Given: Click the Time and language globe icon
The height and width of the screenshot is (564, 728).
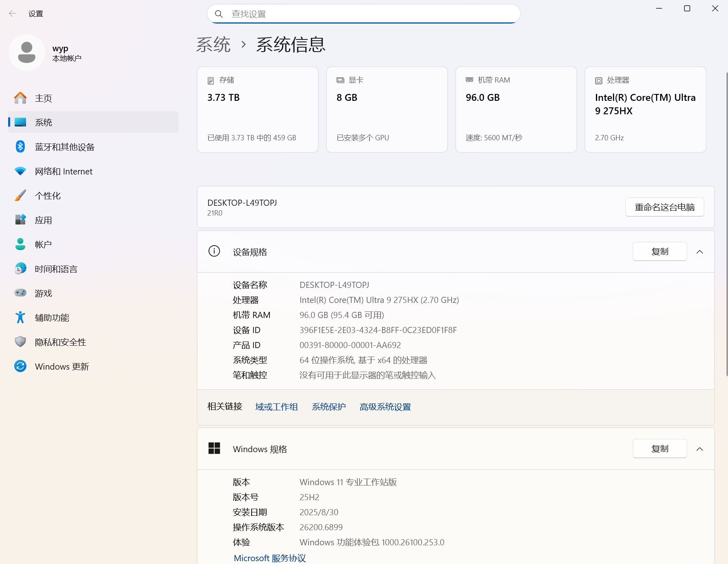Looking at the screenshot, I should (x=20, y=269).
